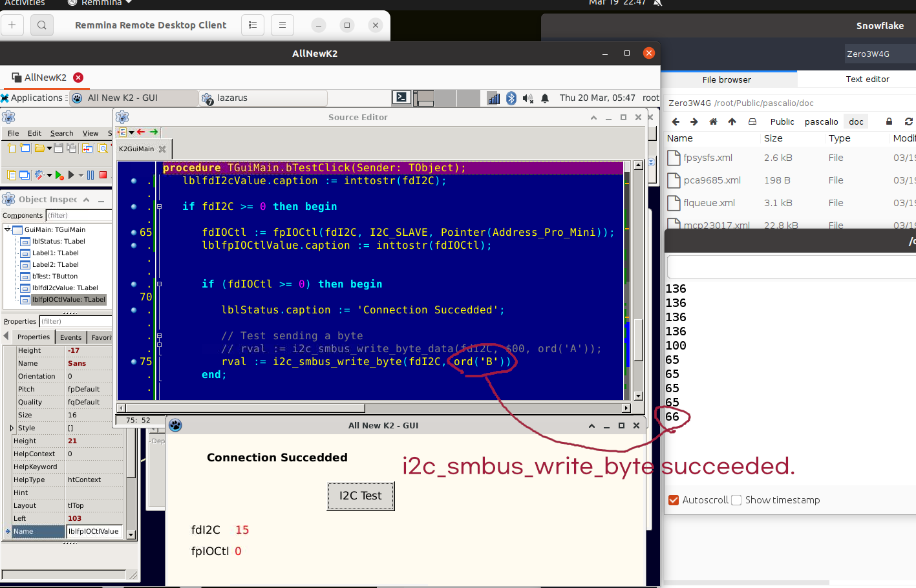Open fpsysfs.xml in the file list
The height and width of the screenshot is (588, 916).
point(708,158)
